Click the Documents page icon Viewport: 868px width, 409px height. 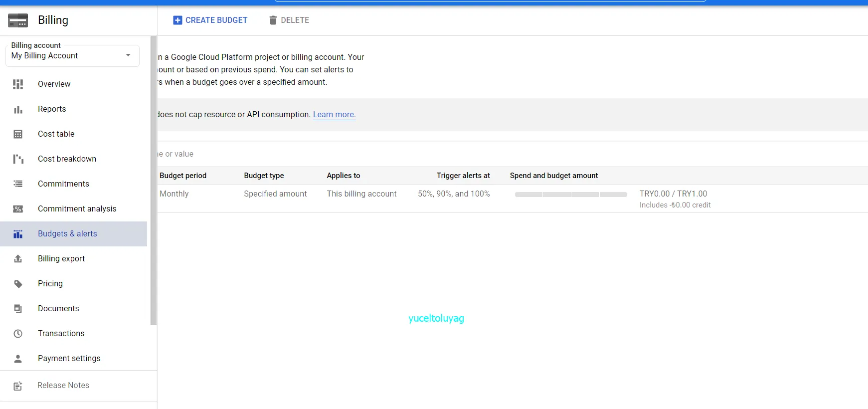tap(18, 309)
